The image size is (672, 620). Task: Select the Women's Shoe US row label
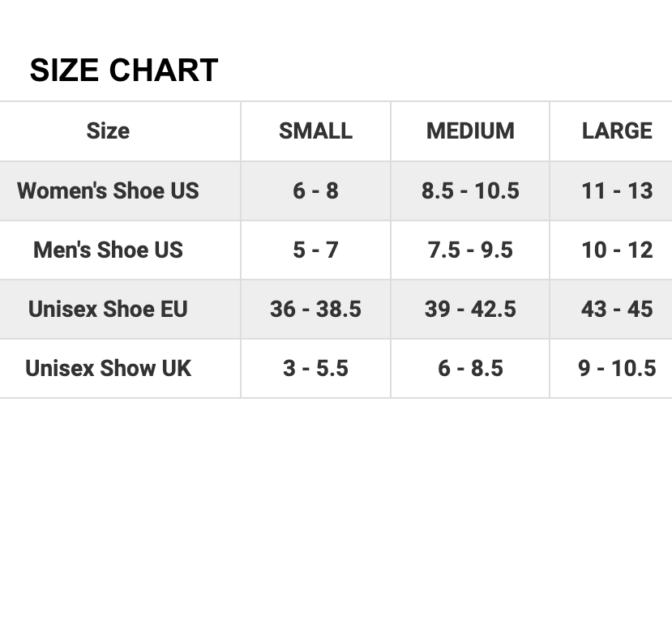tap(108, 190)
